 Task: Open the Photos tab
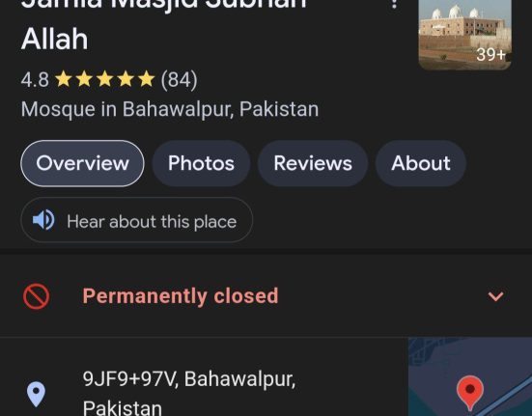[x=201, y=163]
